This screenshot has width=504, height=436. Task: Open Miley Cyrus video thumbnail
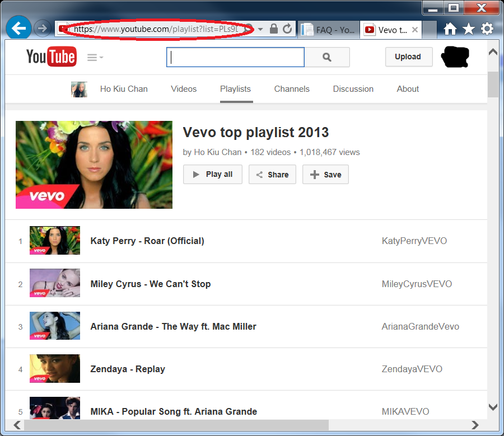55,283
